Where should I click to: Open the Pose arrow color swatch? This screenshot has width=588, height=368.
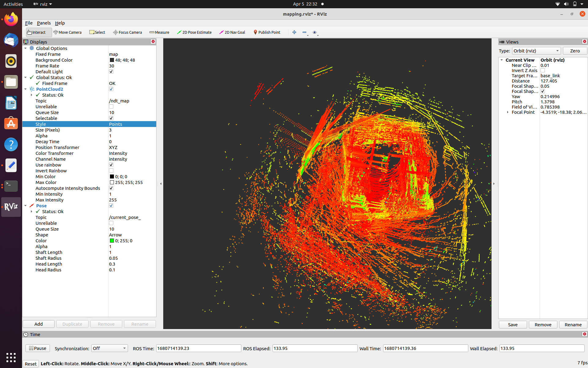[x=112, y=240]
